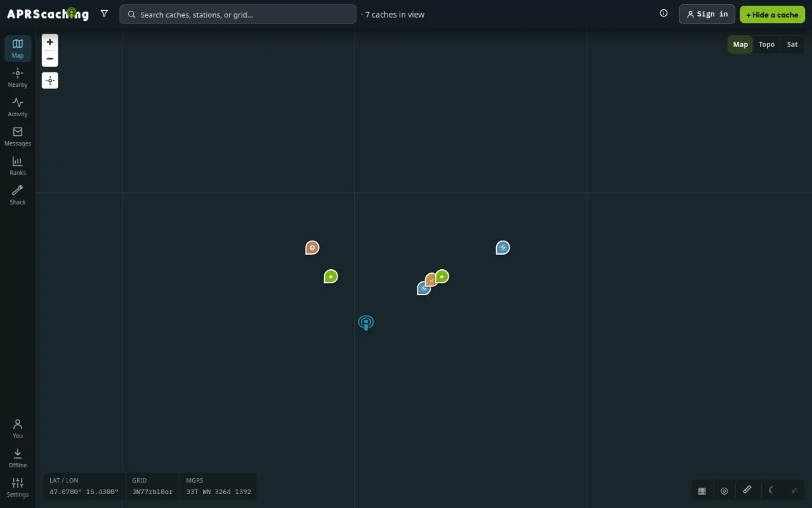
Task: Click the blue antenna station marker
Action: [366, 323]
